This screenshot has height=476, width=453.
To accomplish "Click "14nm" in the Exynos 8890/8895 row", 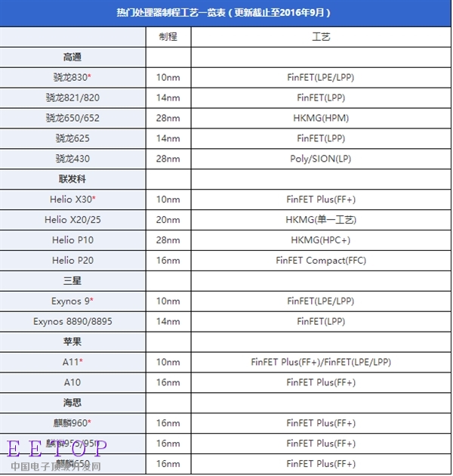I will (168, 321).
